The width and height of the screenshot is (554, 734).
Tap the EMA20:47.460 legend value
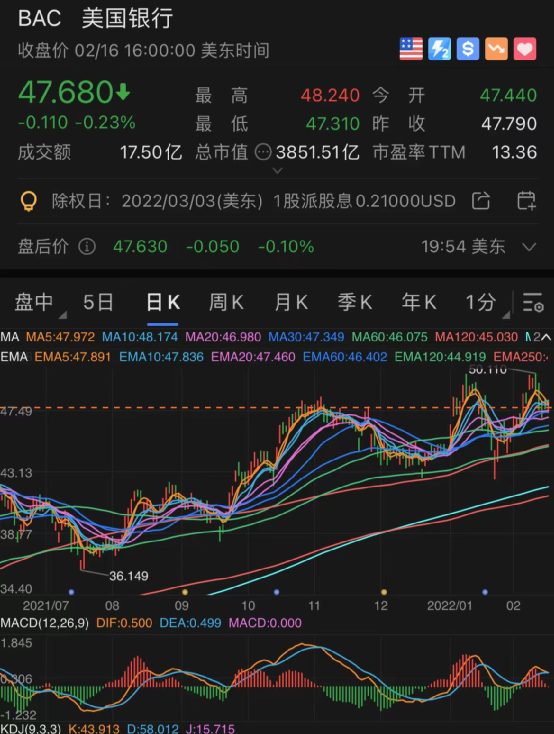point(253,357)
